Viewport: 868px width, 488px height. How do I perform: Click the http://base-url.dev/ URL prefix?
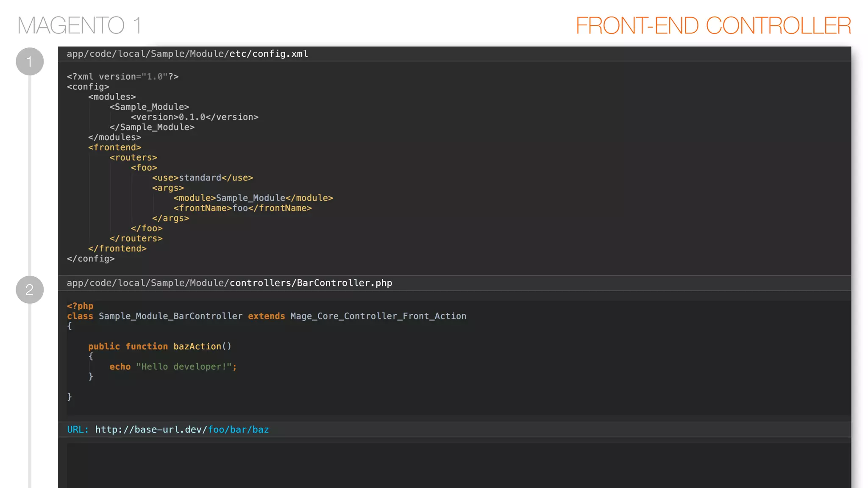pyautogui.click(x=151, y=430)
